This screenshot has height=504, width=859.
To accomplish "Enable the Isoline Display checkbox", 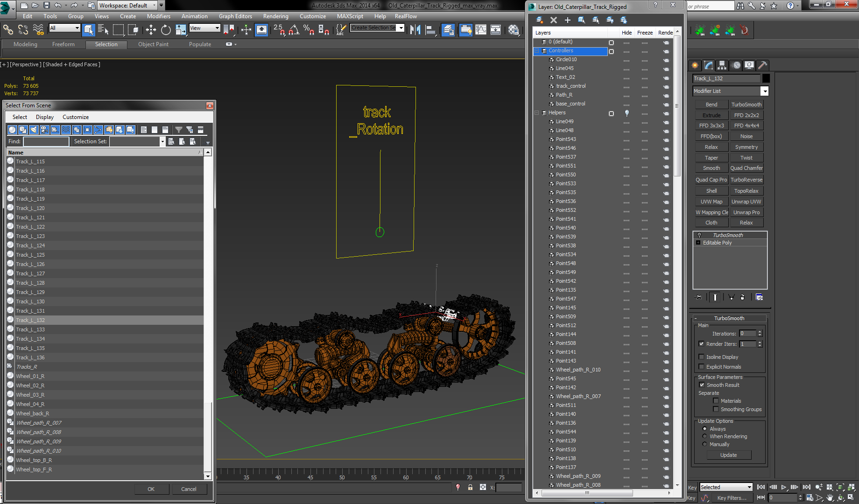I will coord(701,357).
